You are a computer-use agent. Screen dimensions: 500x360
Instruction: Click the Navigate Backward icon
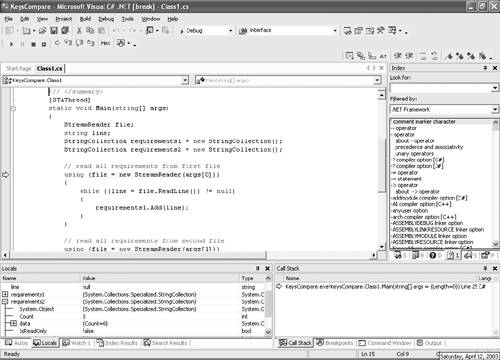150,31
